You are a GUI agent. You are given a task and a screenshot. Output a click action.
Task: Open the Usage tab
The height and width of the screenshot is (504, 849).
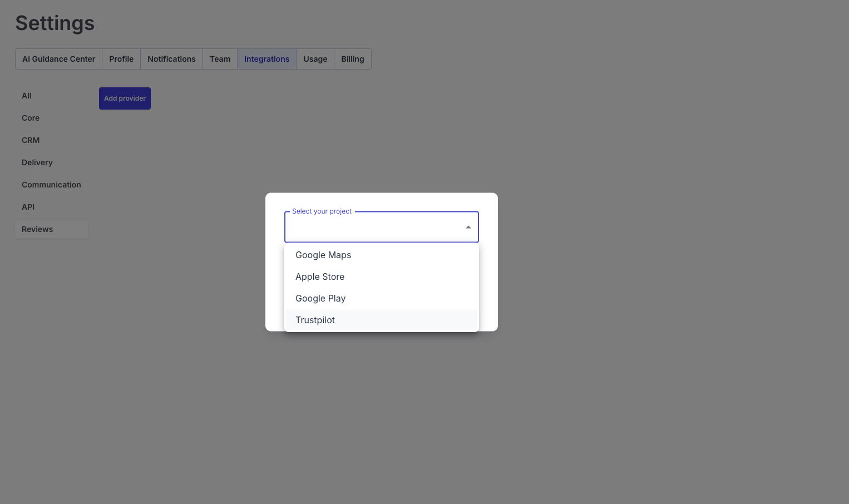pyautogui.click(x=315, y=59)
